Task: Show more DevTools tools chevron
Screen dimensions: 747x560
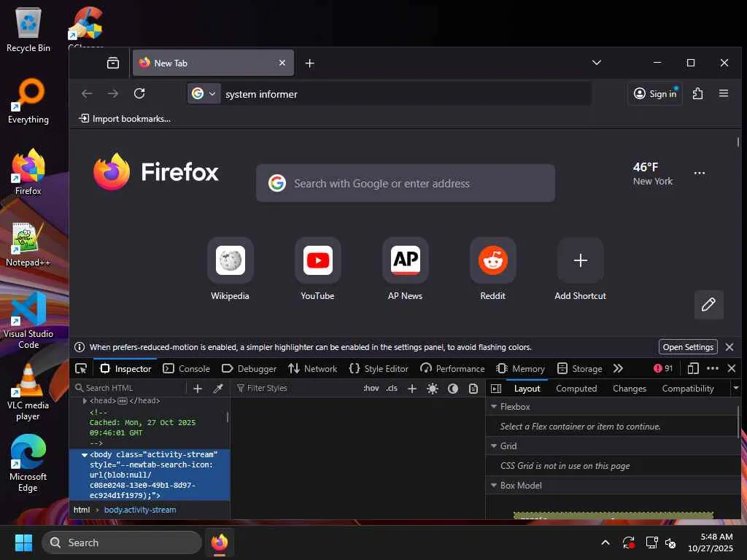Action: click(x=618, y=368)
